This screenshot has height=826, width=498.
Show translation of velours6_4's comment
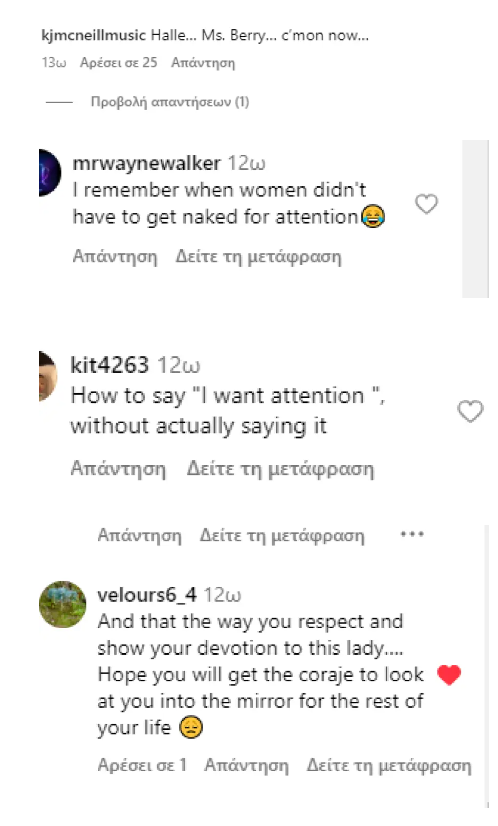(x=389, y=765)
